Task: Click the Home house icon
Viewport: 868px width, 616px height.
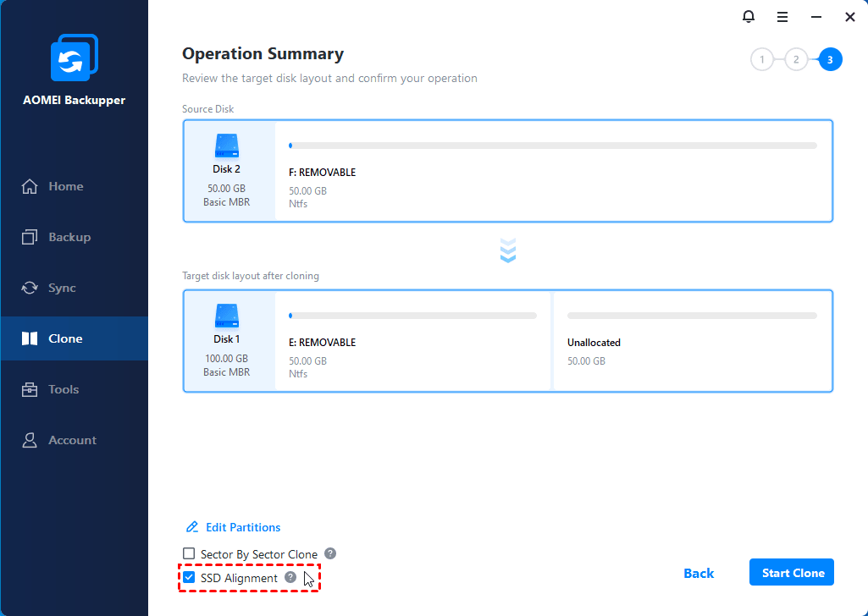Action: pyautogui.click(x=30, y=186)
